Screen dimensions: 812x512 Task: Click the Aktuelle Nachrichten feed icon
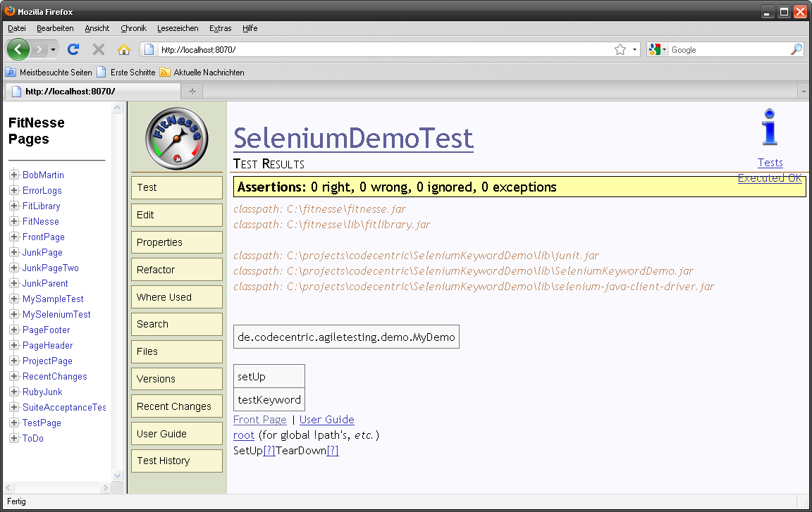coord(165,73)
